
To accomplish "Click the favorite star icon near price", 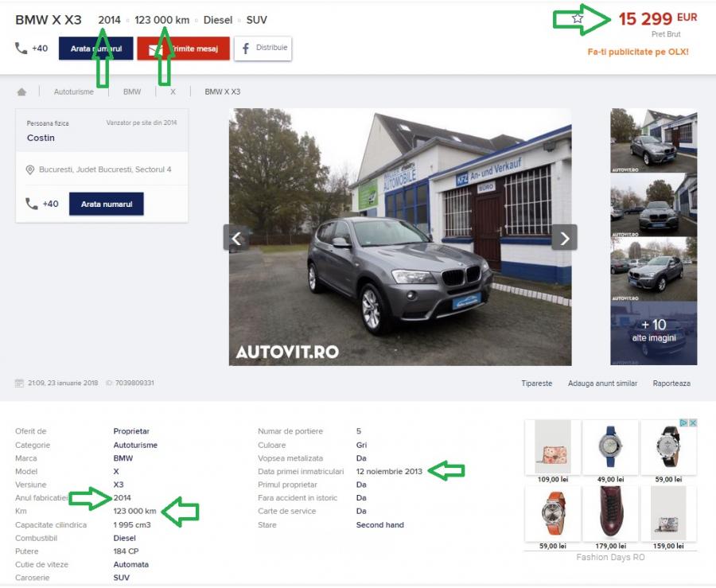I will 578,18.
